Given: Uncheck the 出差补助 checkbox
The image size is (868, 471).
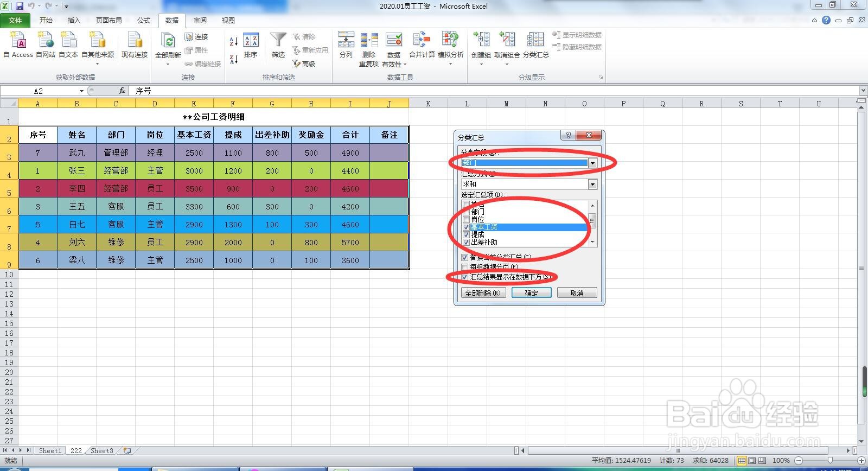Looking at the screenshot, I should 466,242.
